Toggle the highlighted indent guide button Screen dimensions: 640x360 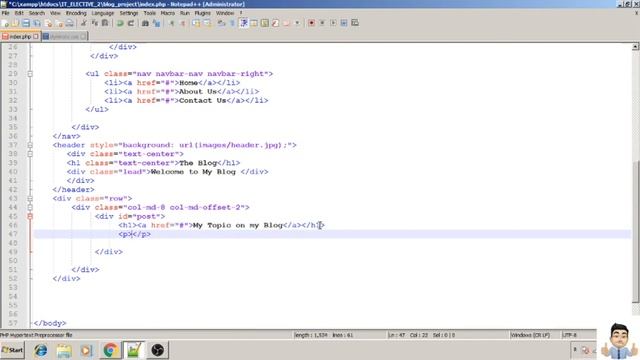tap(244, 23)
